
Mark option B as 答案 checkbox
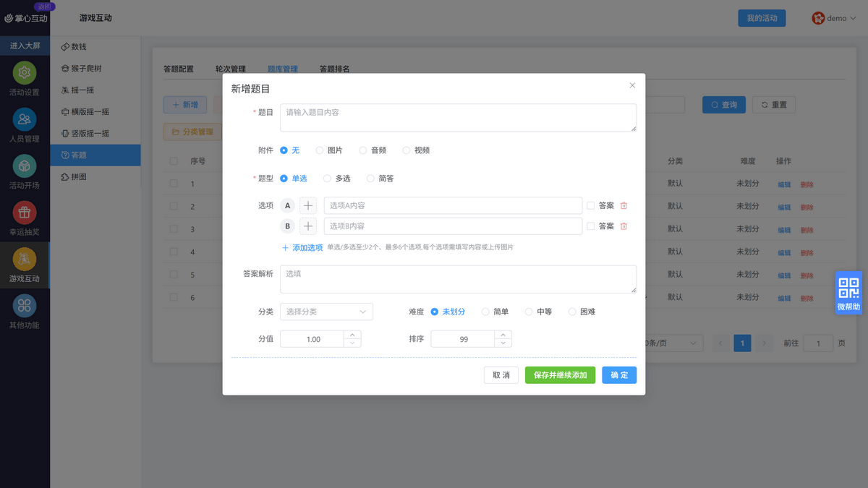tap(591, 226)
